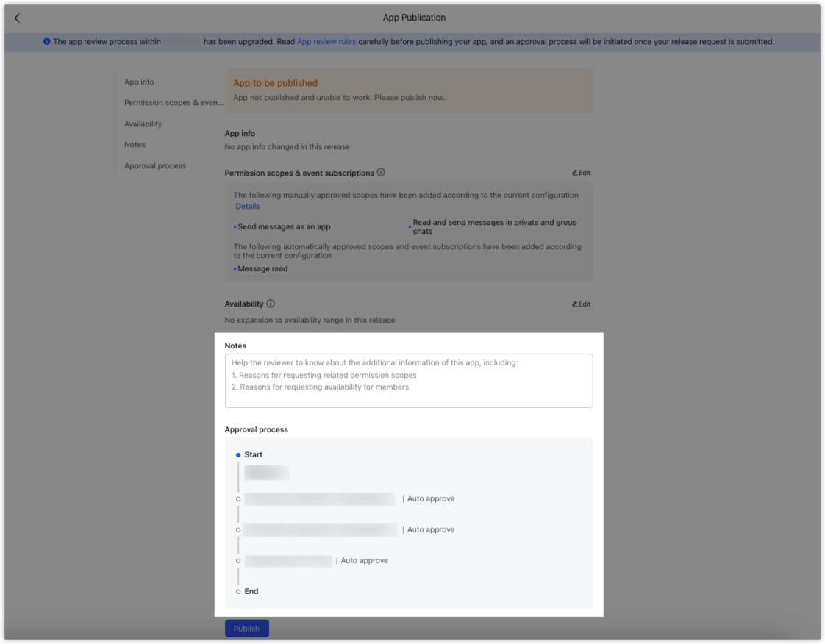Click the End node circle icon
Image resolution: width=825 pixels, height=644 pixels.
[x=238, y=590]
